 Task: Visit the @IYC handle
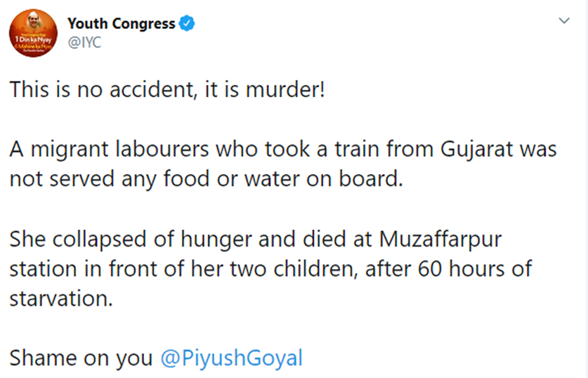coord(84,43)
